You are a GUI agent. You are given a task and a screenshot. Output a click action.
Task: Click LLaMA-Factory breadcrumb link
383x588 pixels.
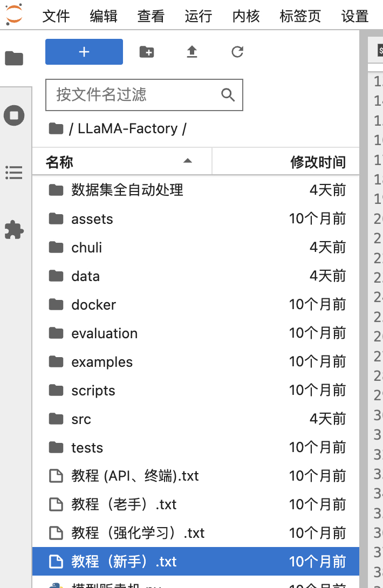point(127,129)
